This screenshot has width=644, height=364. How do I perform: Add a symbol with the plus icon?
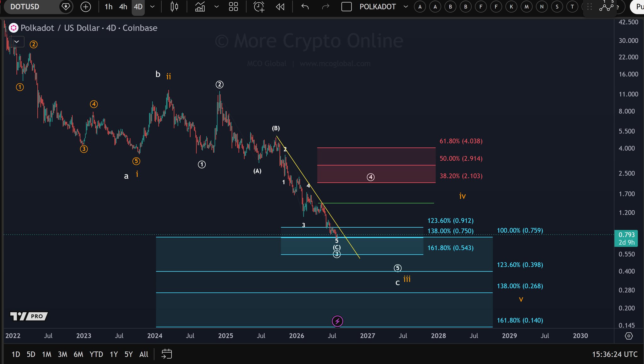(86, 7)
